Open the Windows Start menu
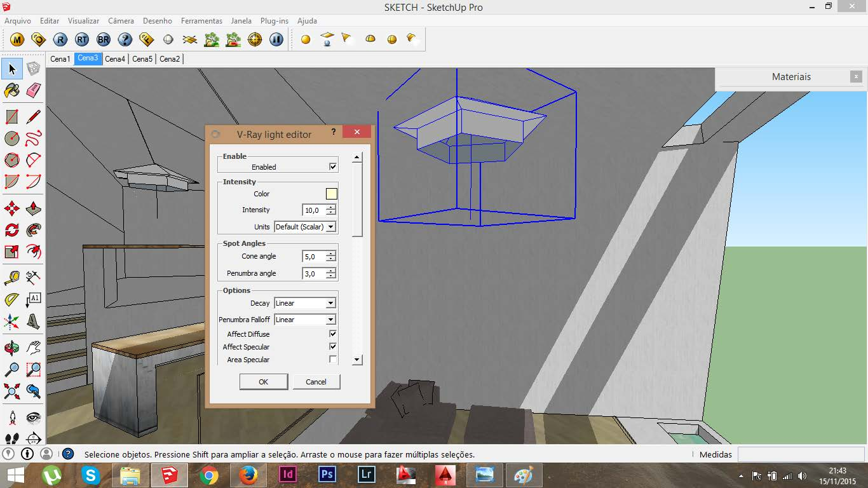This screenshot has height=488, width=868. [15, 475]
